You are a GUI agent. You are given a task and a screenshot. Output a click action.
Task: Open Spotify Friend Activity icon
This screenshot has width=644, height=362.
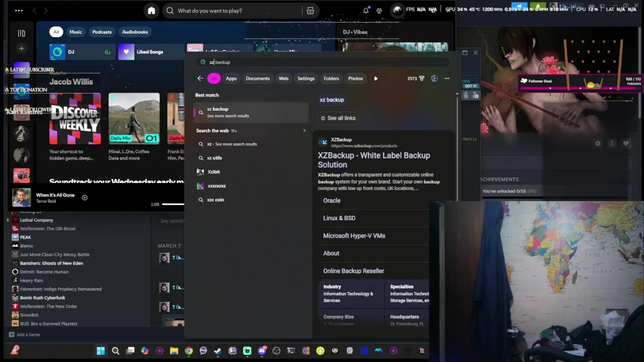point(379,11)
